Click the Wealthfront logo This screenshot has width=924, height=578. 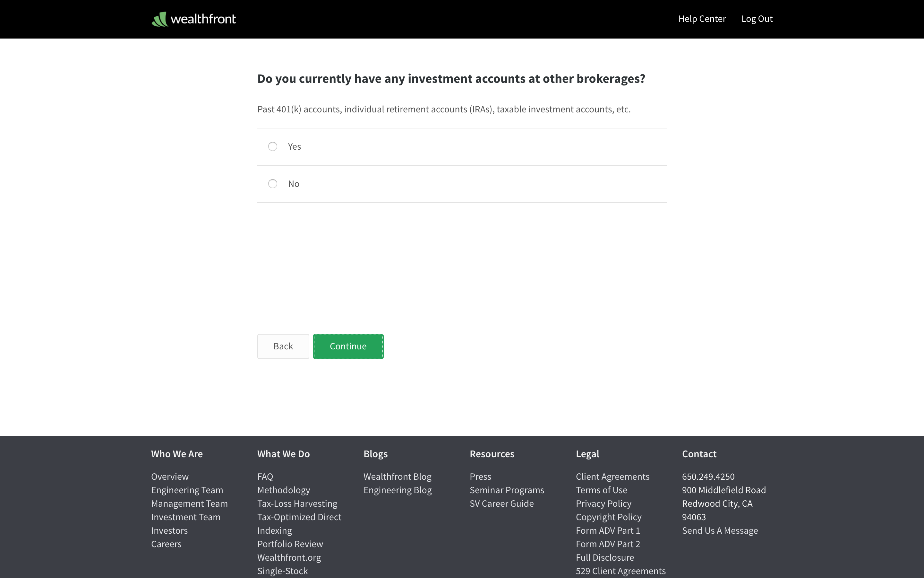pos(193,19)
